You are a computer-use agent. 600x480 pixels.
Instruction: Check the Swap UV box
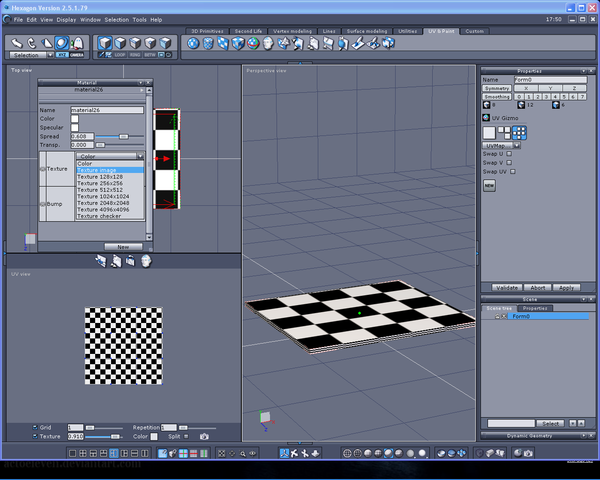(x=512, y=172)
